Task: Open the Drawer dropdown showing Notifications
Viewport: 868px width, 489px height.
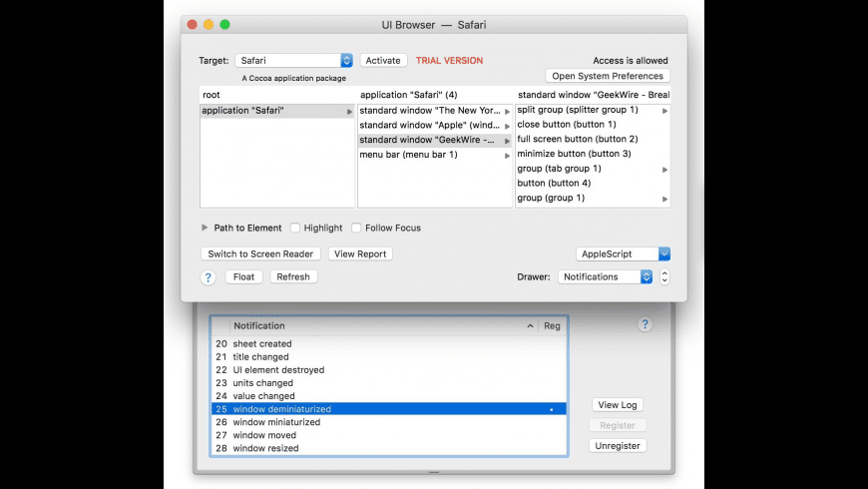Action: point(605,276)
